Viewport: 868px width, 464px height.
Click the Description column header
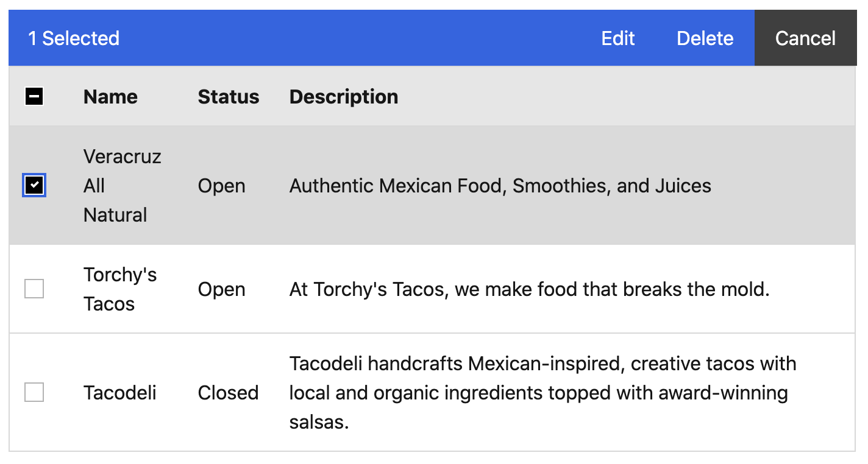click(x=344, y=97)
